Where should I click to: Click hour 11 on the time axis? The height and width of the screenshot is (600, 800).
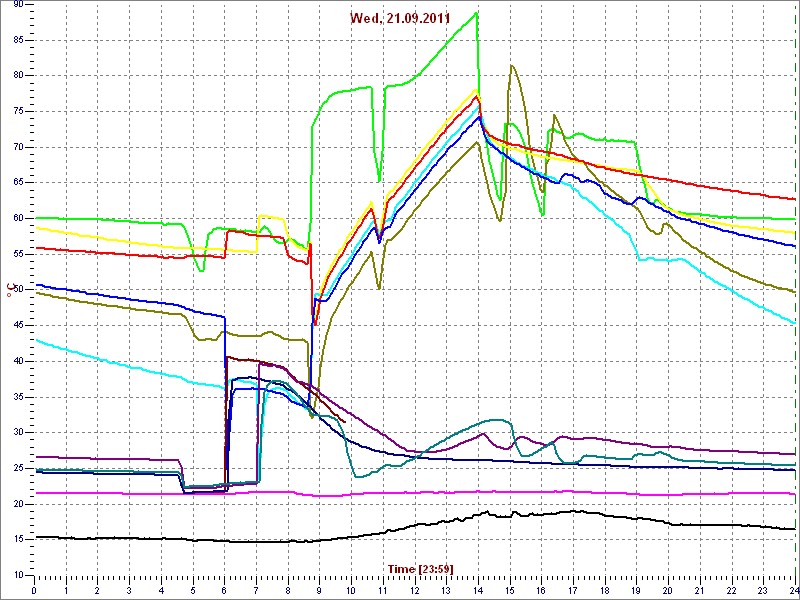pos(382,590)
